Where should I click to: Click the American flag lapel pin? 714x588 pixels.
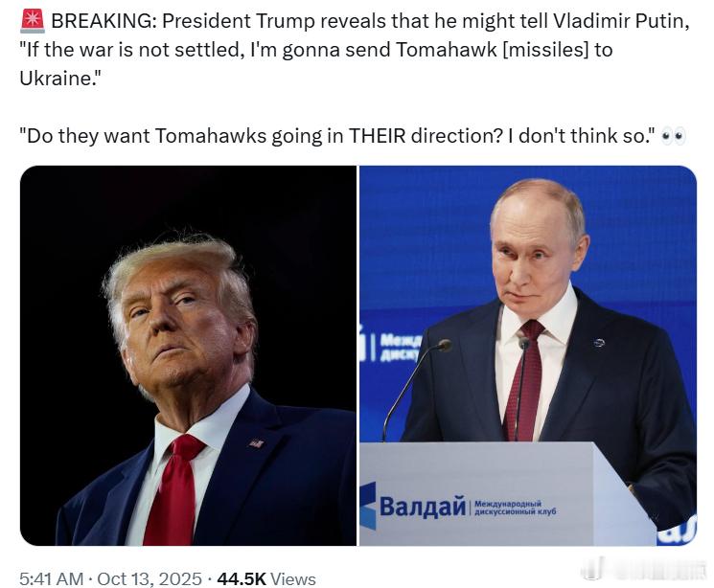tap(256, 442)
